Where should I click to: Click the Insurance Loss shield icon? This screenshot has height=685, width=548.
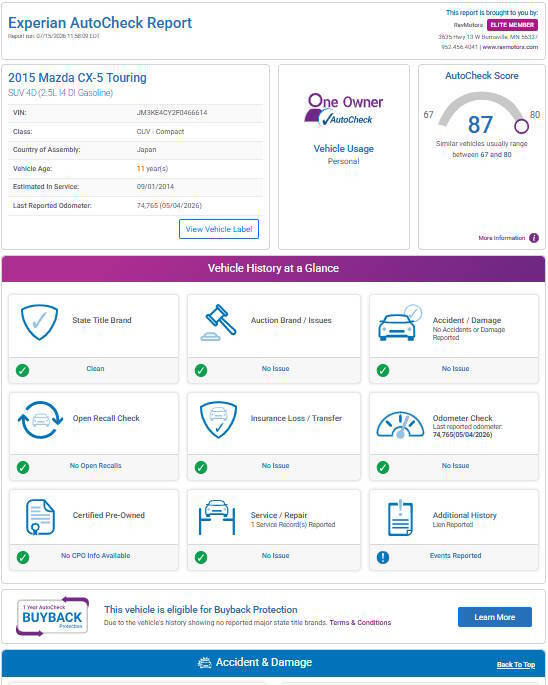click(219, 420)
